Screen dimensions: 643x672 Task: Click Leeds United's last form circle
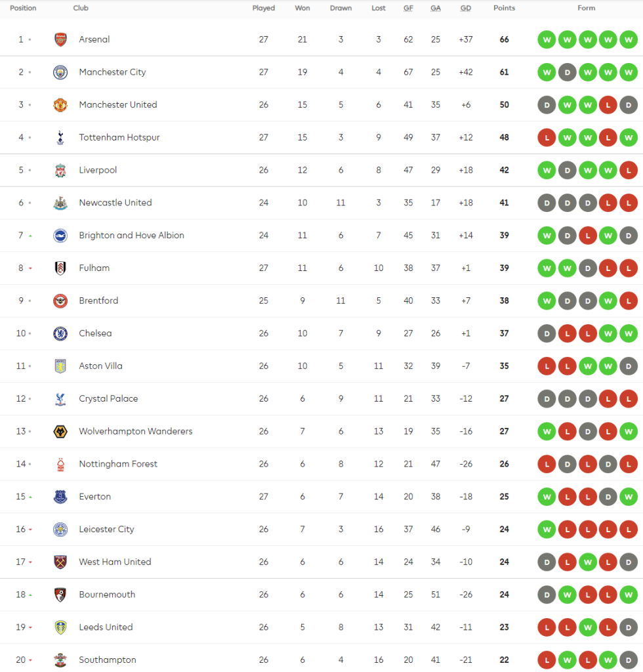click(629, 627)
